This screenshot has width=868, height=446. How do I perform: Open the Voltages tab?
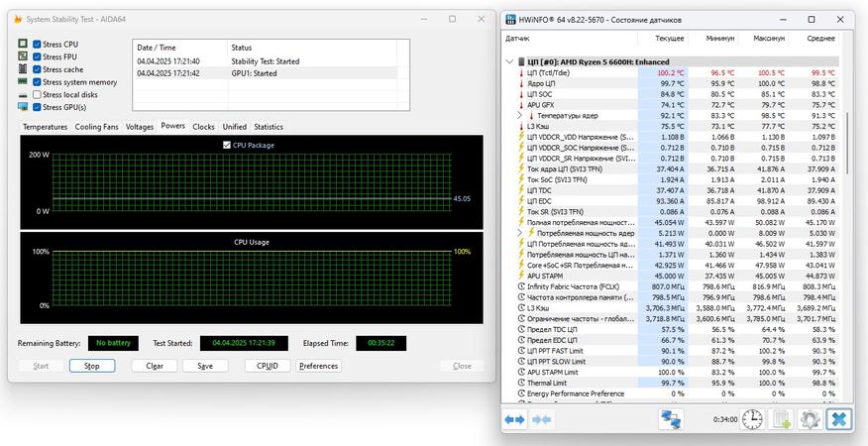[140, 127]
